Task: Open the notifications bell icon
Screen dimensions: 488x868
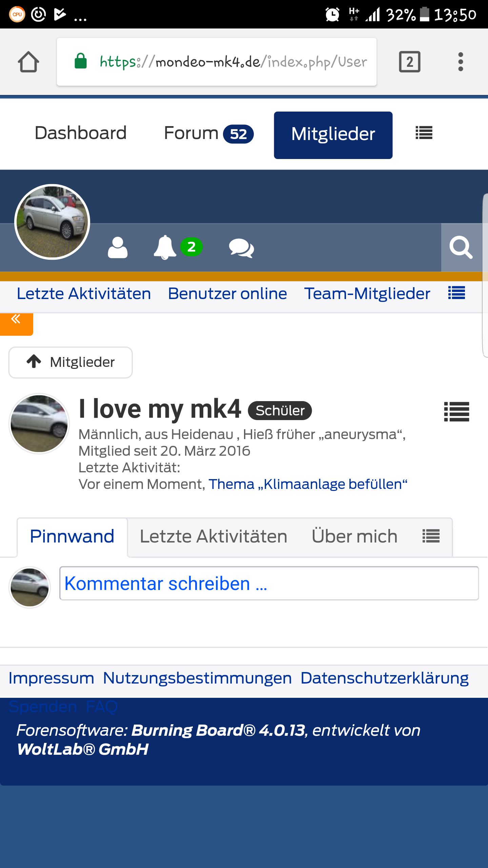Action: (165, 248)
